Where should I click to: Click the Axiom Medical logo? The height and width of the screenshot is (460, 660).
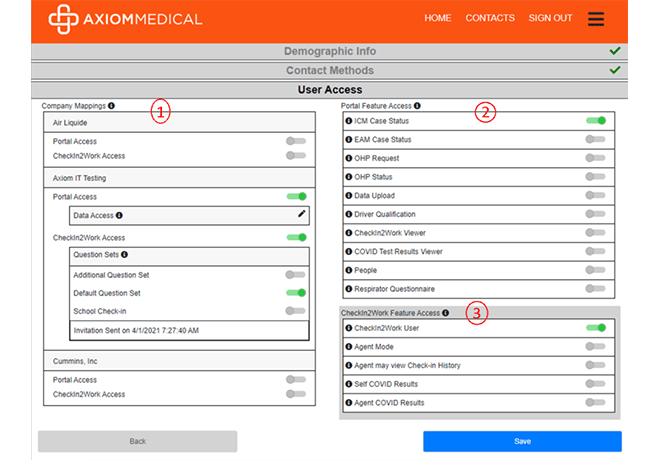(125, 19)
